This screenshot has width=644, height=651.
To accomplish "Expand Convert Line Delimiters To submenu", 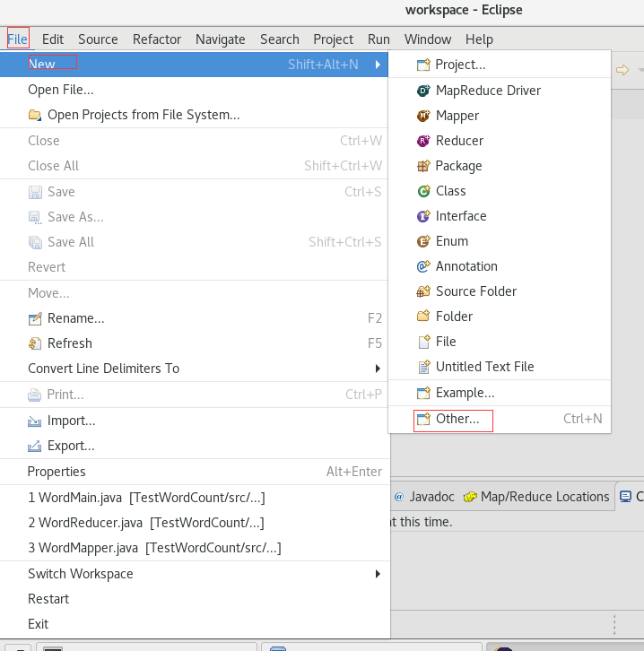I will tap(378, 369).
